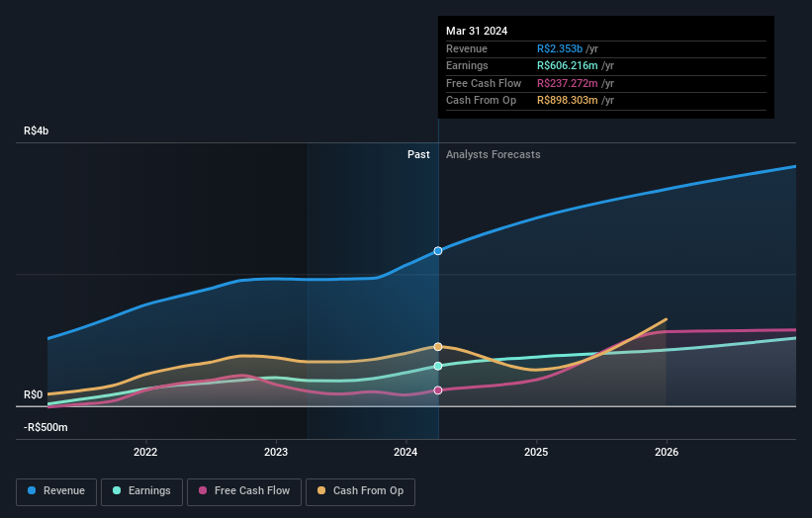812x518 pixels.
Task: Click the -R$500m y-axis label
Action: point(45,427)
